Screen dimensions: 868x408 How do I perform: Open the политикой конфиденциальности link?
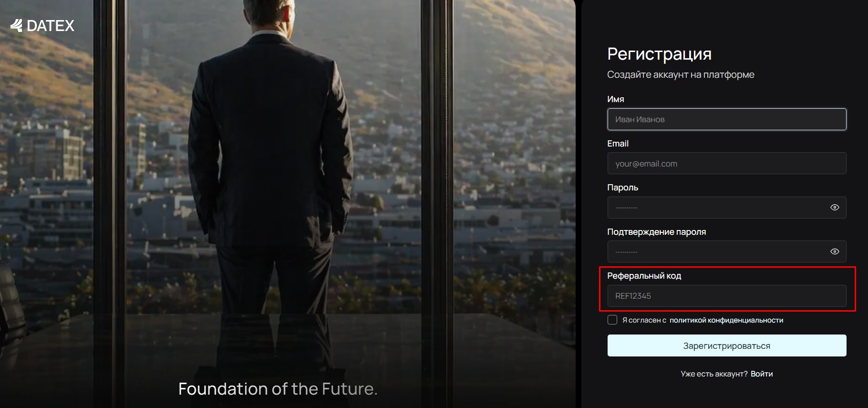pos(726,320)
